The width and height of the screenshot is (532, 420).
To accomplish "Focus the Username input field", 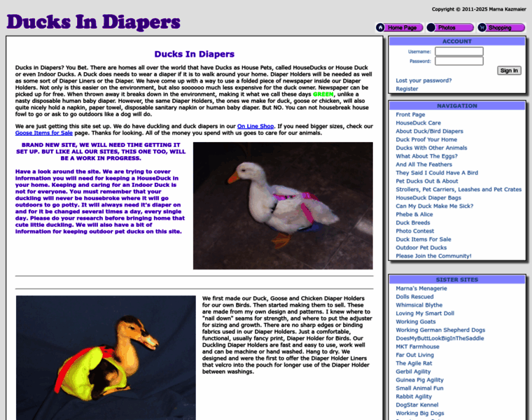I will pyautogui.click(x=459, y=52).
